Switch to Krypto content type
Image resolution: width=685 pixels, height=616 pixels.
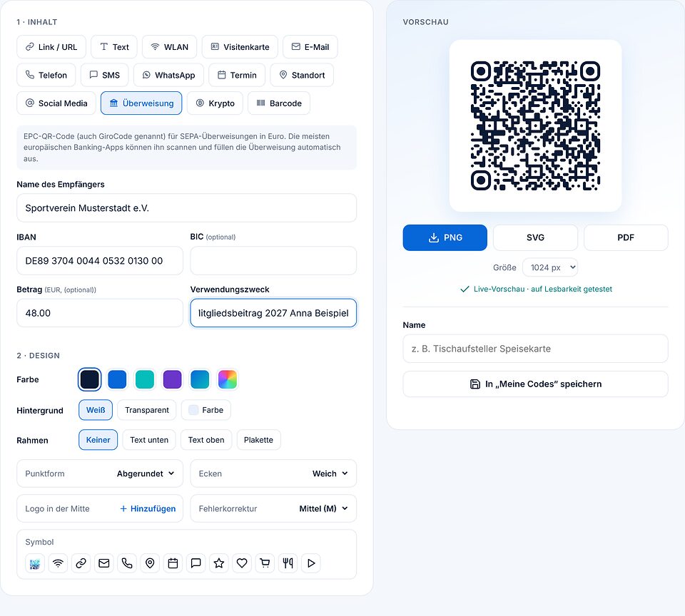215,103
